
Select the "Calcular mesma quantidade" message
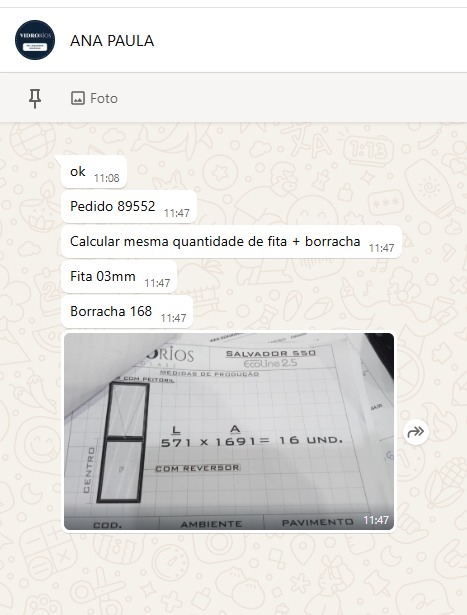pos(231,242)
